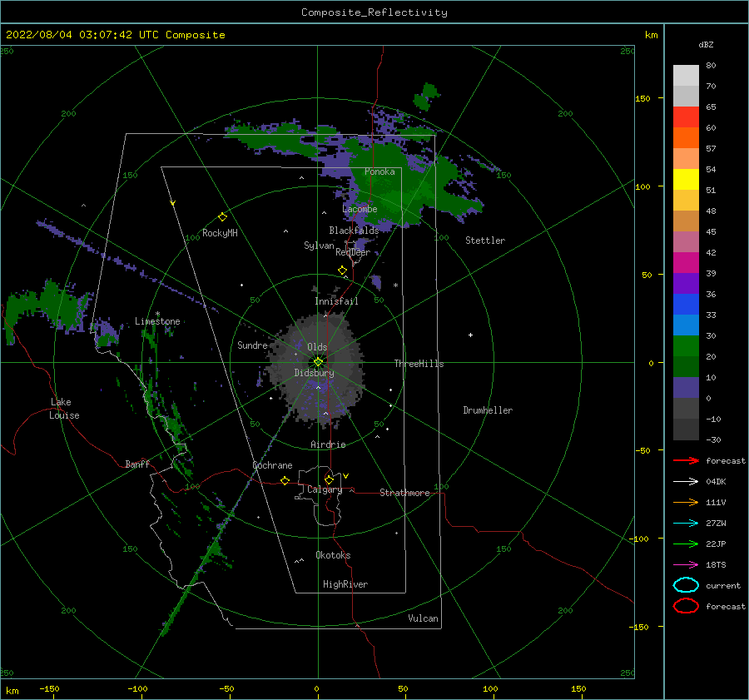
Task: Click the yellow 150 tick on right axis
Action: click(x=642, y=98)
